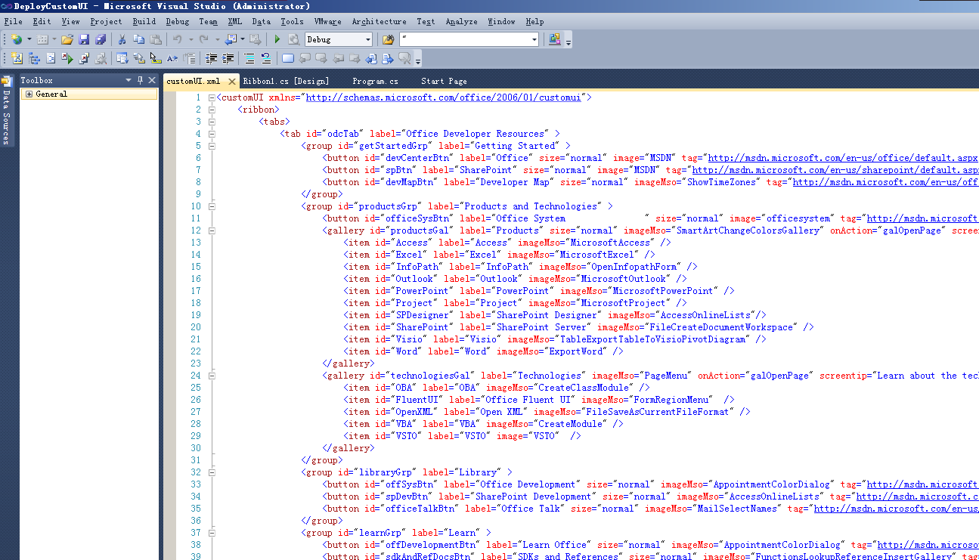Collapse the productsGal gallery on line 12
The image size is (979, 560).
click(212, 230)
